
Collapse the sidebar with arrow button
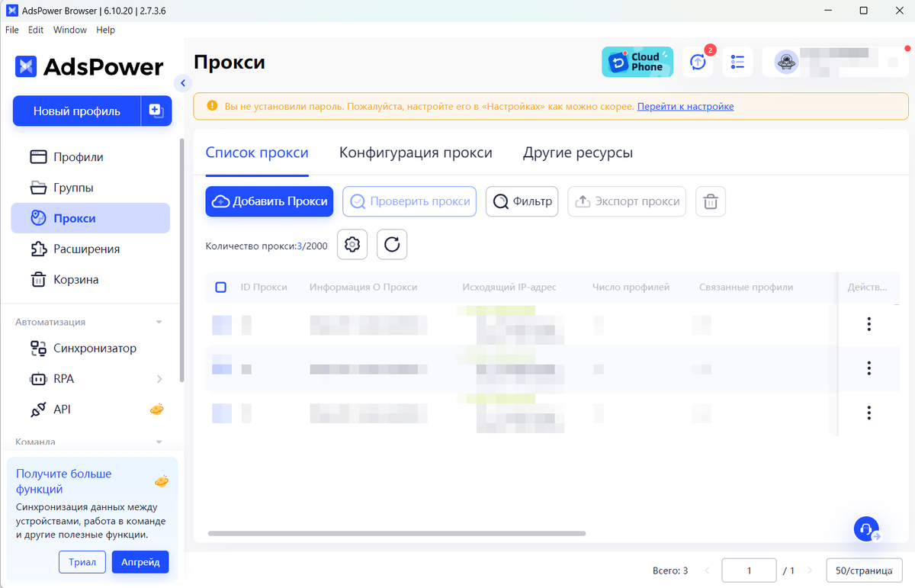[x=182, y=83]
